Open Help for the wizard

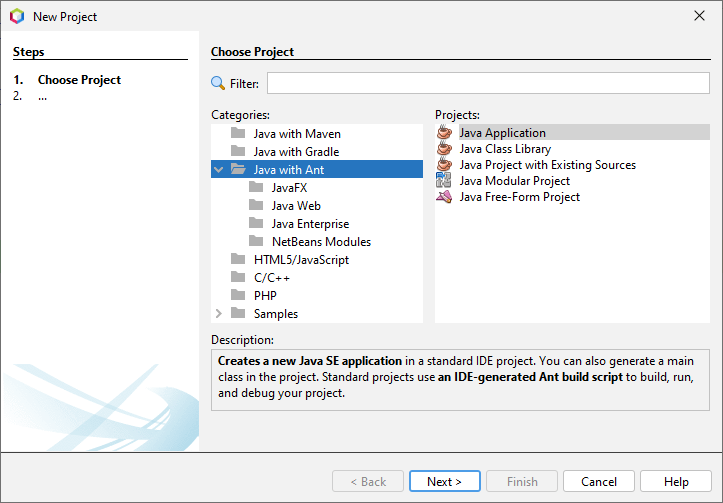coord(676,481)
